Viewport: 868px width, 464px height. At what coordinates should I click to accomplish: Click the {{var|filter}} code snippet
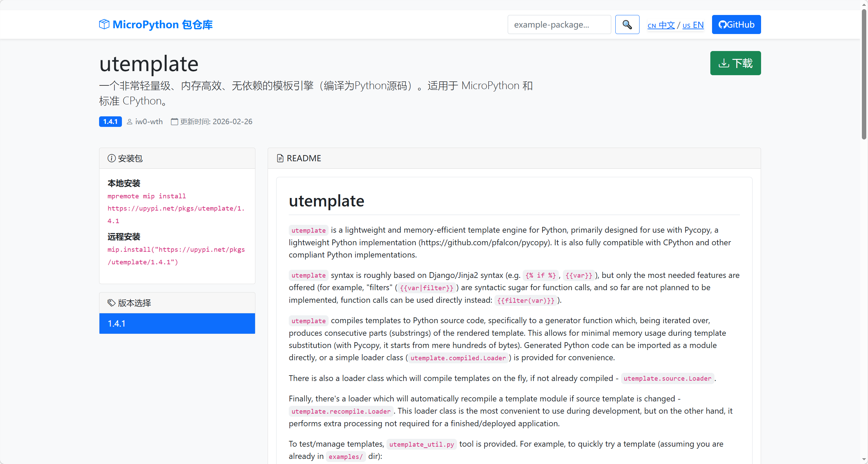click(x=426, y=288)
